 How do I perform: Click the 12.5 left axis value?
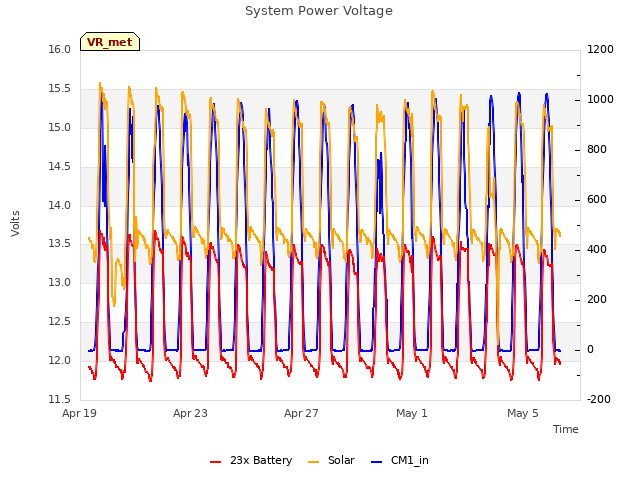(60, 321)
